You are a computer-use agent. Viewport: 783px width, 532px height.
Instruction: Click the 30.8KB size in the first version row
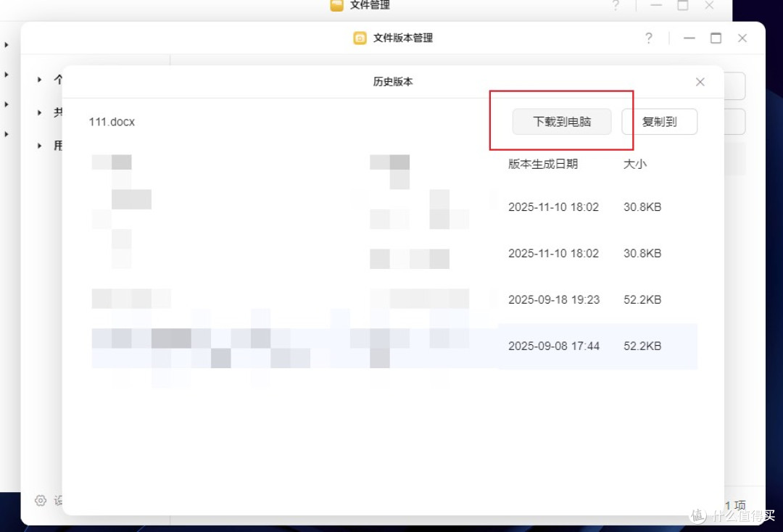pyautogui.click(x=642, y=207)
